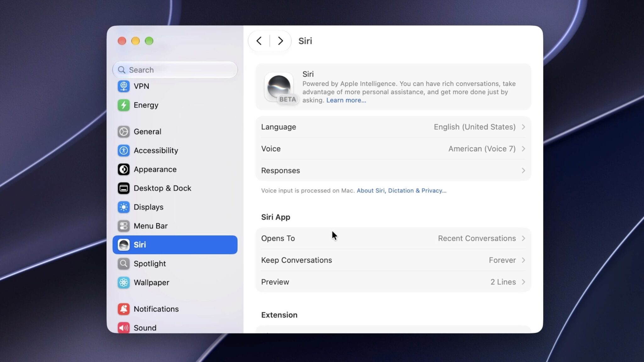Click the Wallpaper flower icon

[x=124, y=282]
